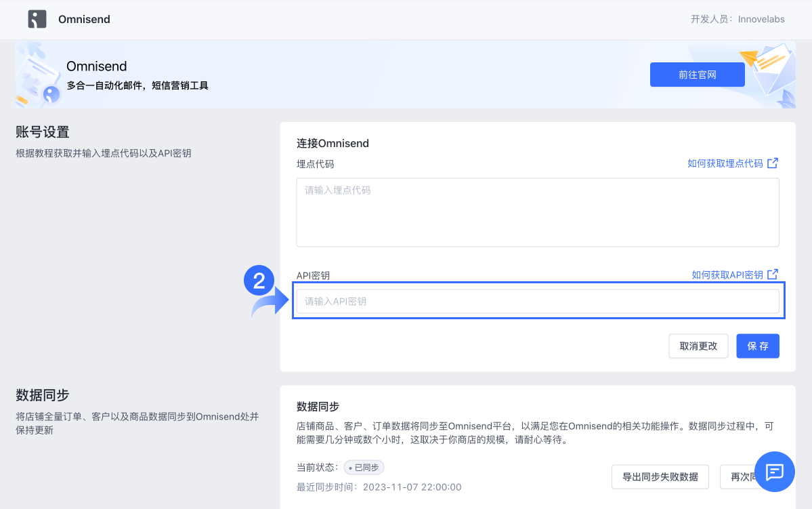Screen dimensions: 812x509
Task: Open the 如何获取埋点代码 help link
Action: tap(725, 163)
